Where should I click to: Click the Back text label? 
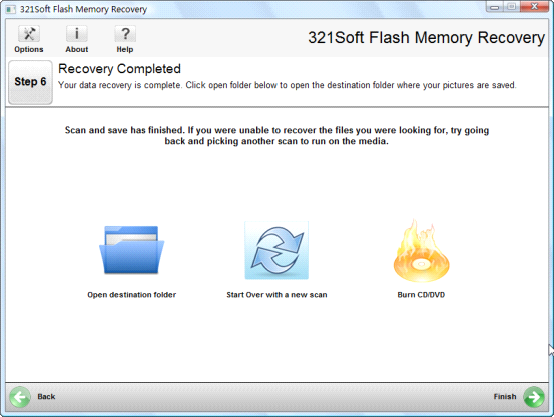46,397
